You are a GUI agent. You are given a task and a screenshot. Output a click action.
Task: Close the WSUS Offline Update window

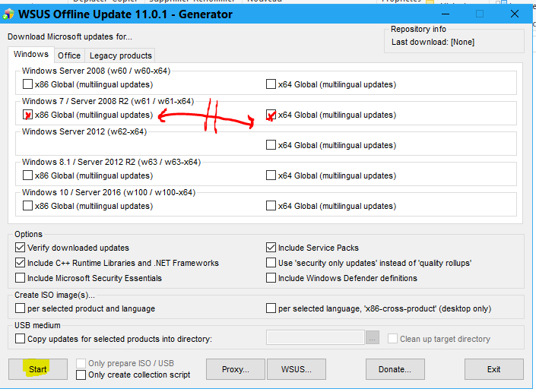(515, 14)
